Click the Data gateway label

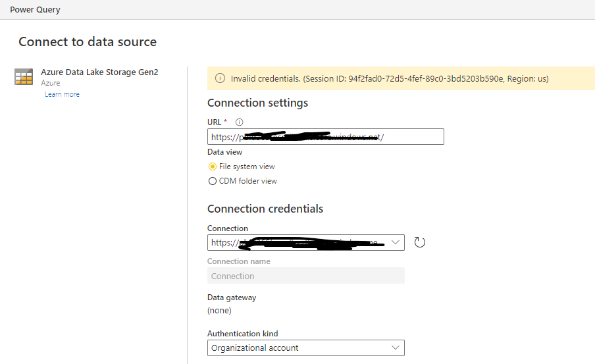tap(232, 298)
